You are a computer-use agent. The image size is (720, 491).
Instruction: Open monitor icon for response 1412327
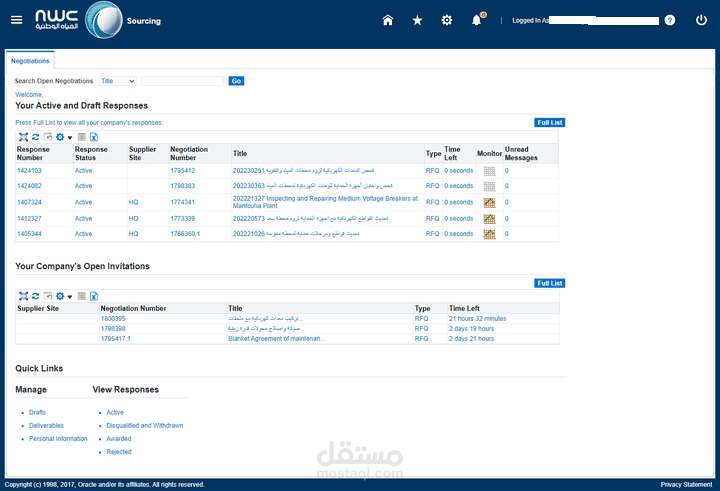(x=489, y=219)
